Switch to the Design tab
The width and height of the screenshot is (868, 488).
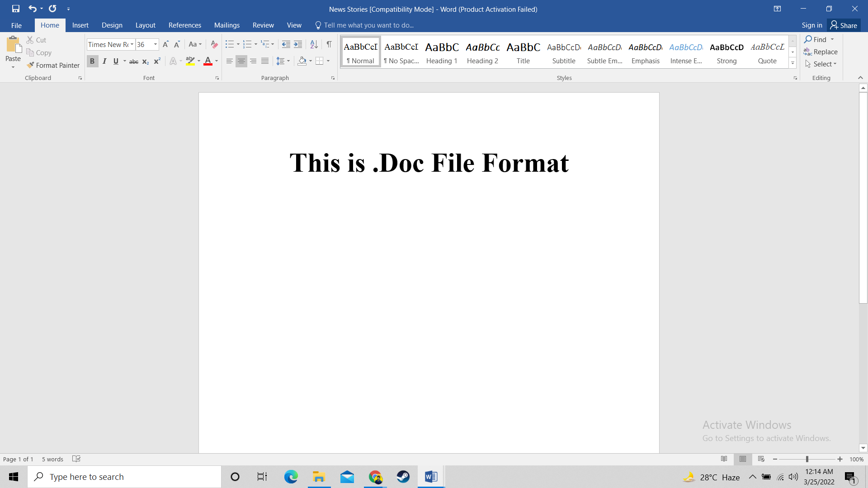[x=112, y=25]
